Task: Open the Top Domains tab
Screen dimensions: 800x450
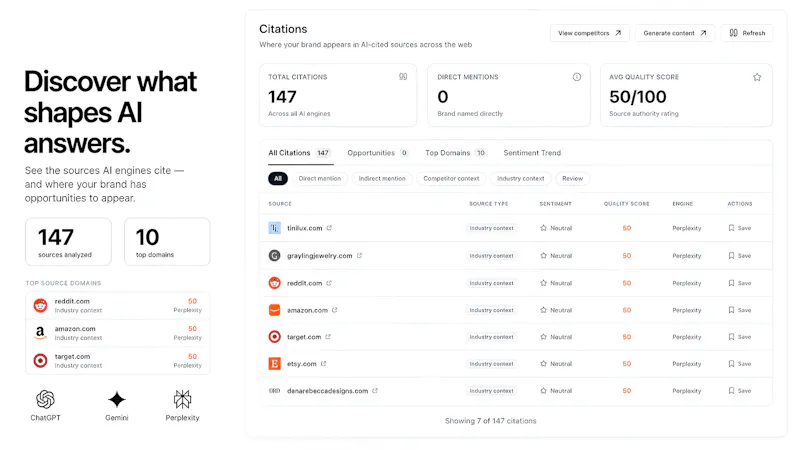Action: [x=456, y=153]
